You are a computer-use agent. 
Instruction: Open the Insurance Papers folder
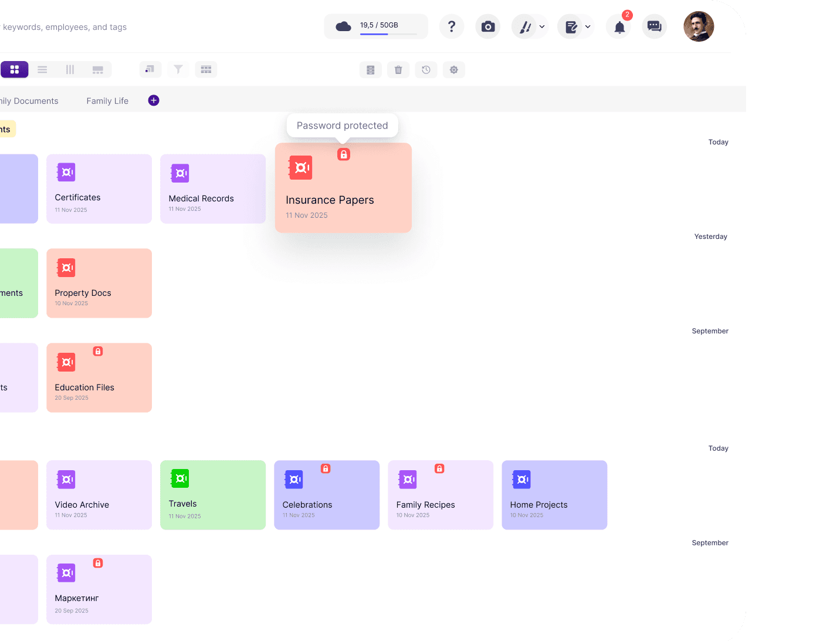click(x=343, y=188)
